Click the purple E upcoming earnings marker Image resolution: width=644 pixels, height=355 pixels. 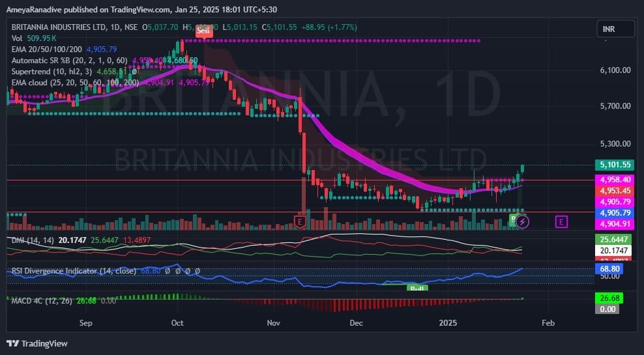pos(561,222)
